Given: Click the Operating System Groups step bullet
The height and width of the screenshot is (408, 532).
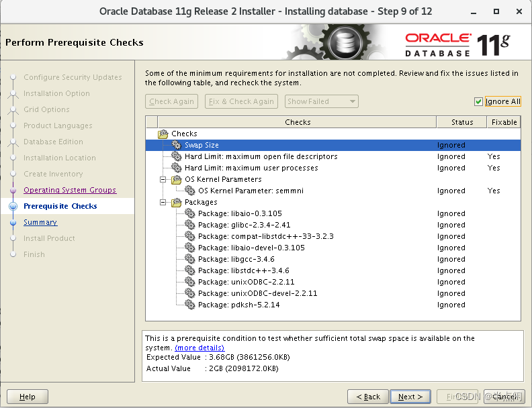Looking at the screenshot, I should coord(13,190).
